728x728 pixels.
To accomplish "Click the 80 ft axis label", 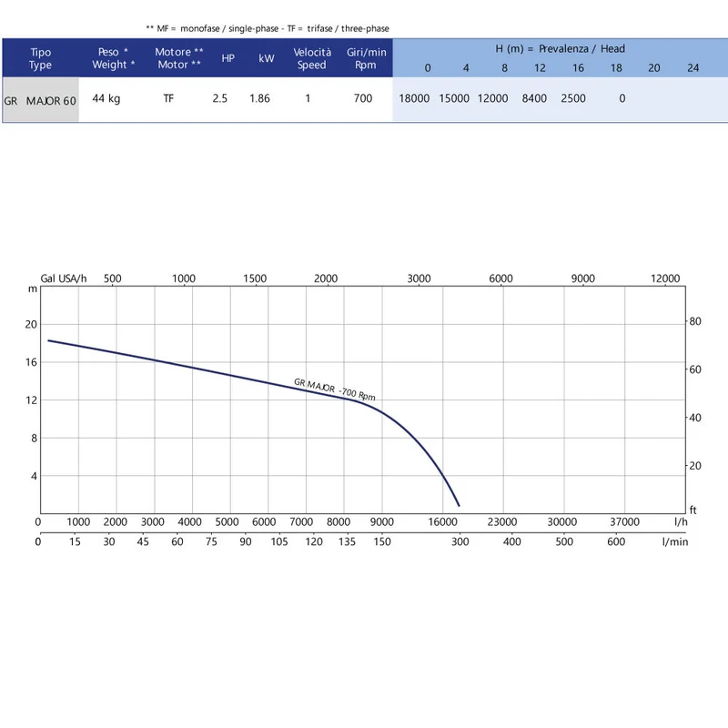I will 695,321.
